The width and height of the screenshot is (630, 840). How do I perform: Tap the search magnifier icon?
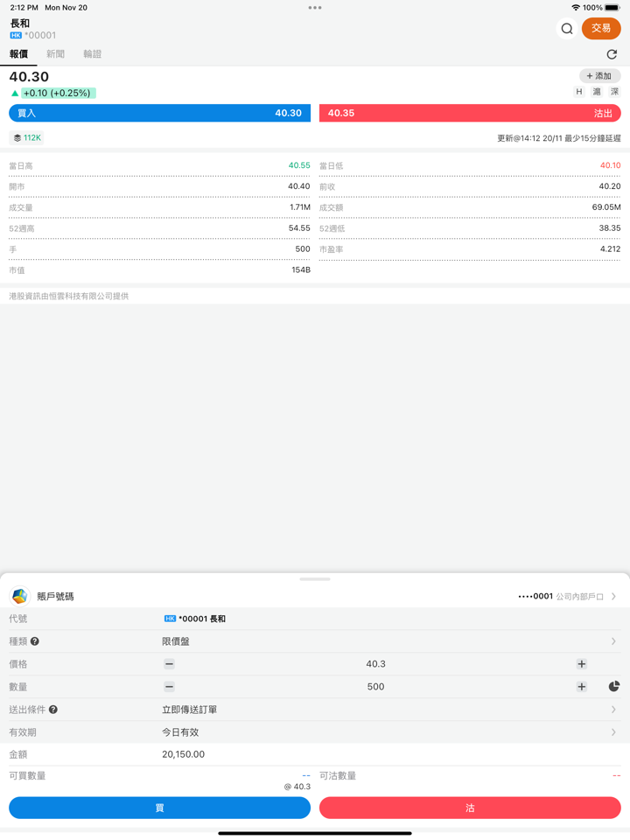point(567,29)
